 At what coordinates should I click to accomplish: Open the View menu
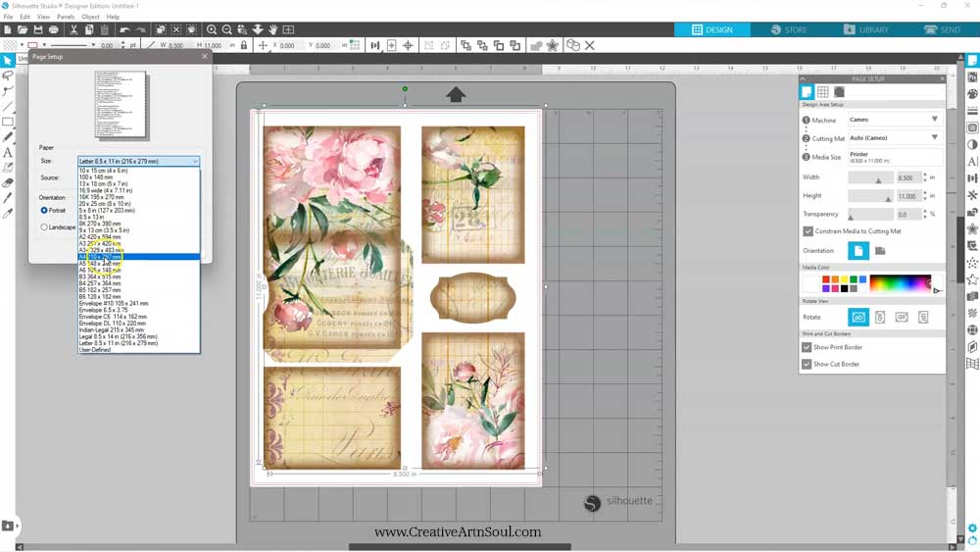pyautogui.click(x=43, y=17)
